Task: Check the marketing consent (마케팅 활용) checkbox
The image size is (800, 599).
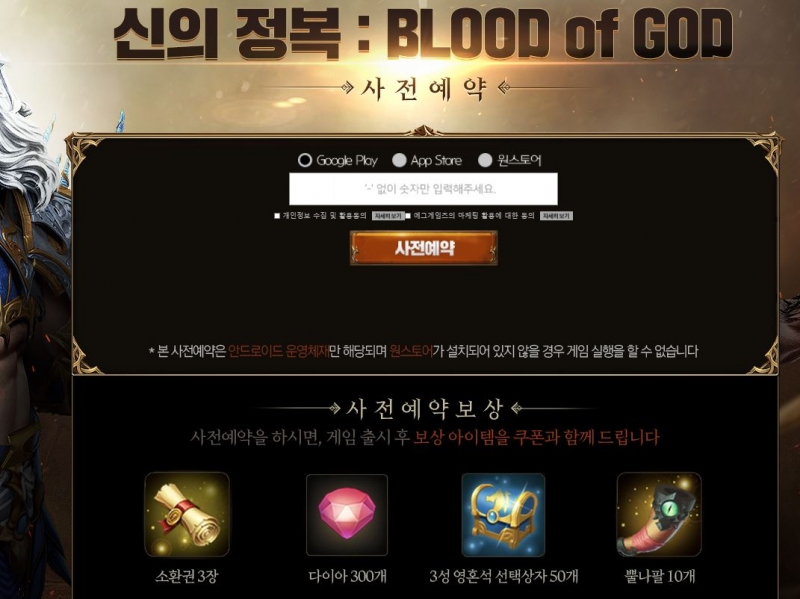Action: (408, 216)
